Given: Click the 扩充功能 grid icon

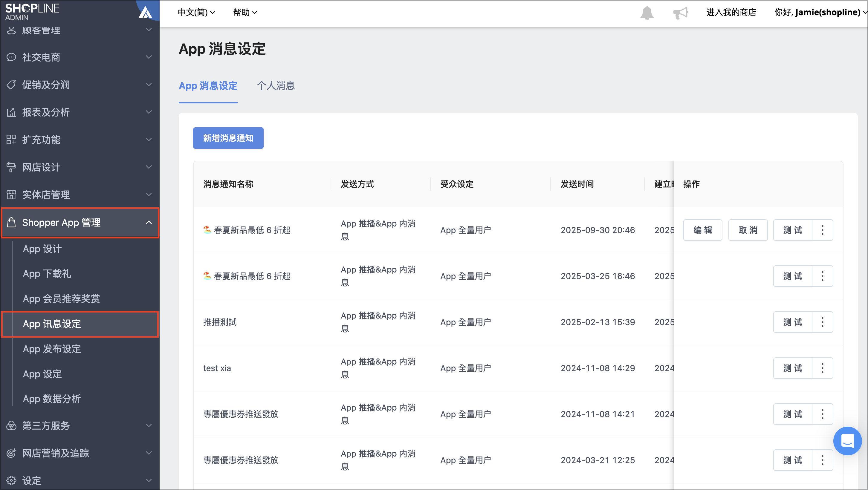Looking at the screenshot, I should coord(11,140).
